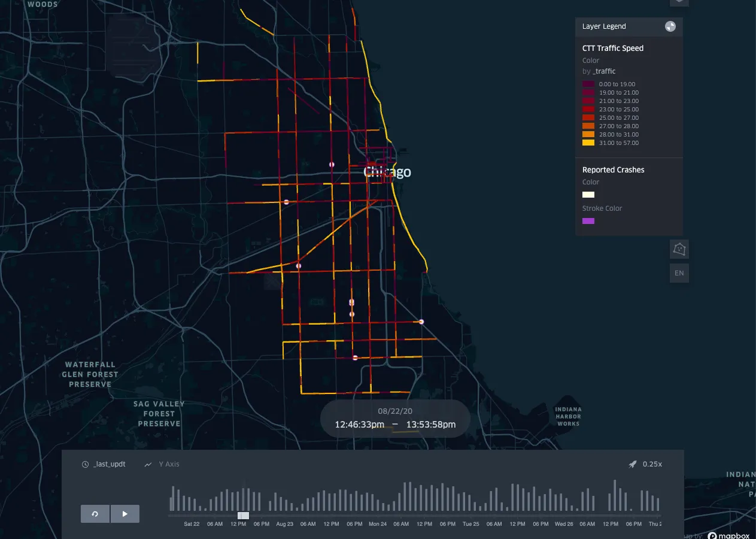
Task: Click the _traffic field label in legend
Action: click(x=604, y=71)
